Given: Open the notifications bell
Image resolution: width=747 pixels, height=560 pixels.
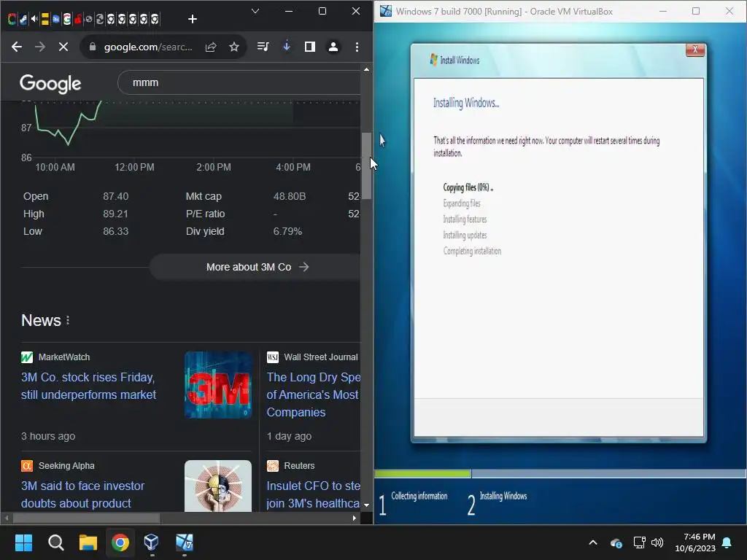Looking at the screenshot, I should click(727, 542).
